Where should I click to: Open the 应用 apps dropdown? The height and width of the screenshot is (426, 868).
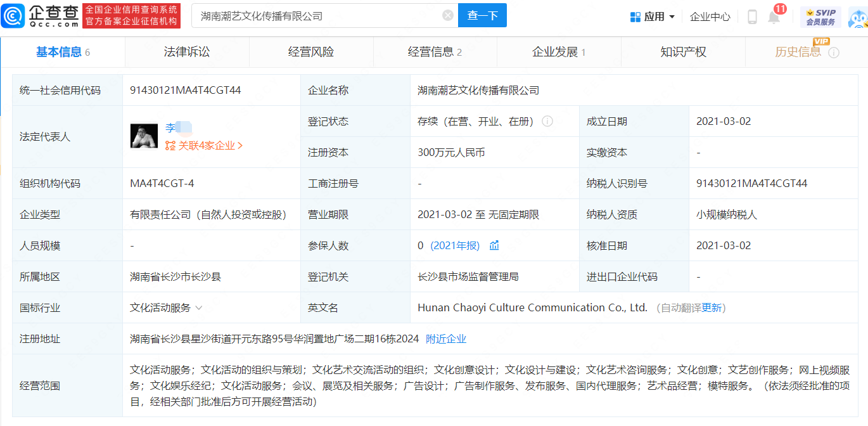(x=653, y=16)
